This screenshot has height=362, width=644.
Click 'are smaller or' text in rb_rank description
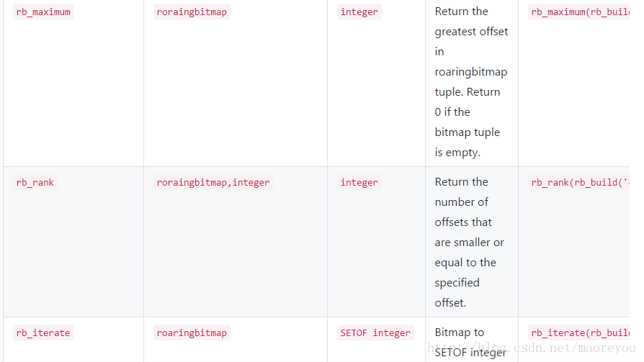tap(470, 243)
